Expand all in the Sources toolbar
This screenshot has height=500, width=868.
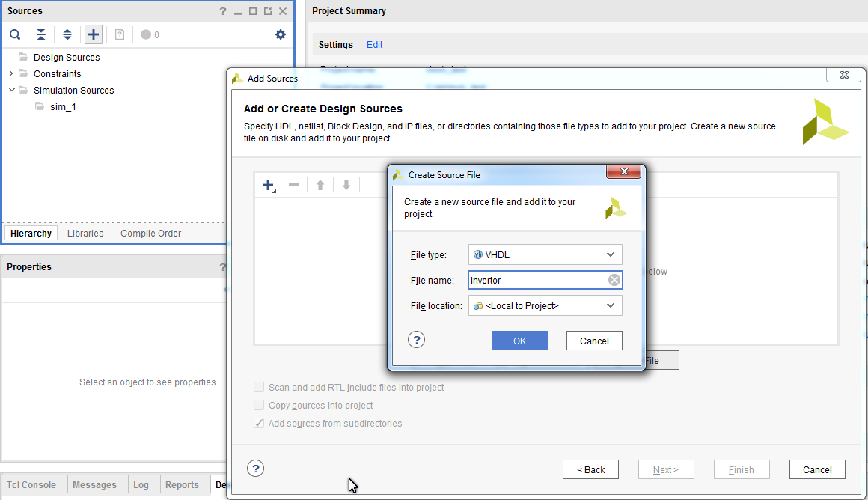[x=67, y=35]
